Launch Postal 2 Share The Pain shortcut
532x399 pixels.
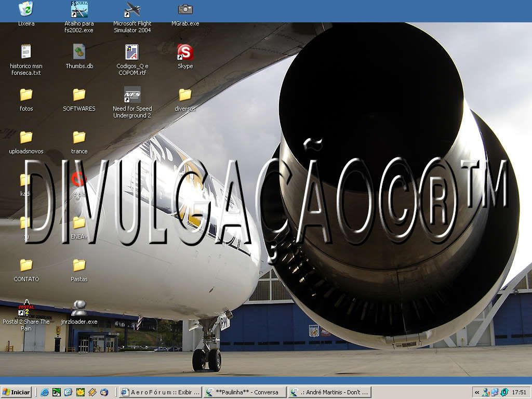pos(26,308)
